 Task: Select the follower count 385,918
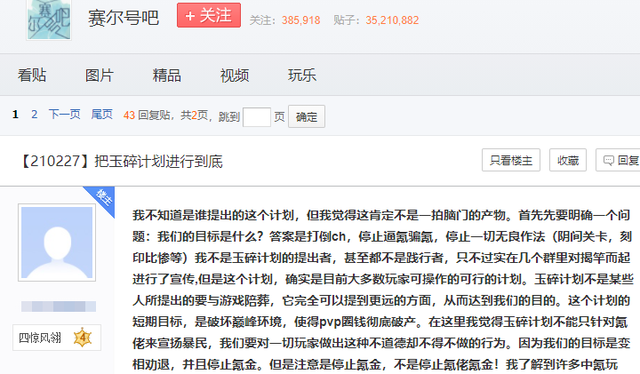301,20
